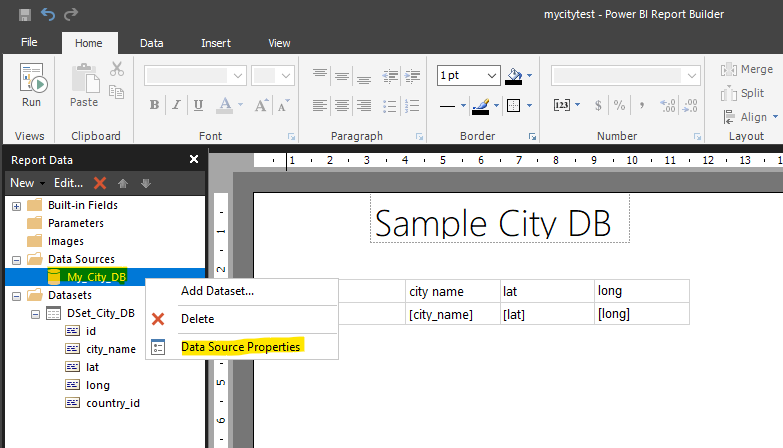The width and height of the screenshot is (783, 448).
Task: Collapse the Datasets folder
Action: (16, 296)
